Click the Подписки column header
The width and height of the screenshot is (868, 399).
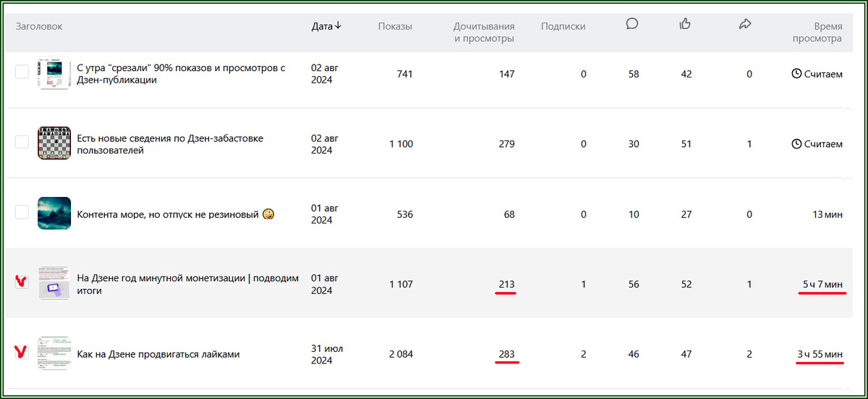coord(563,26)
